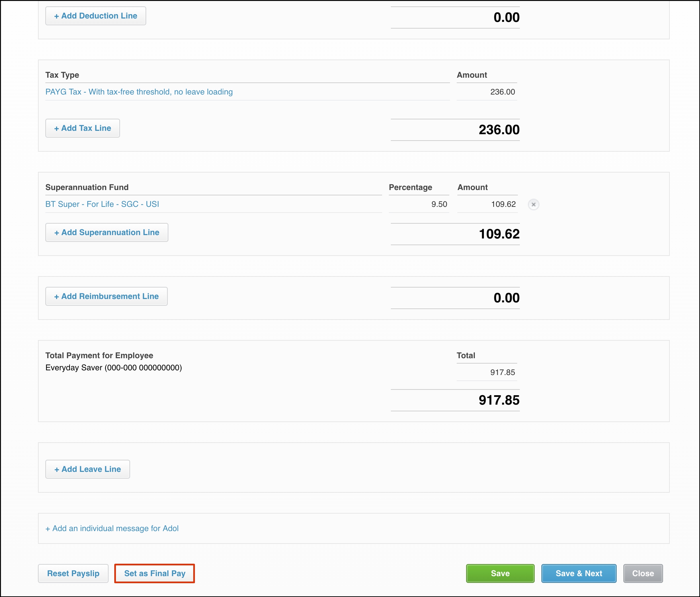Click the Tax Type column header
Image resolution: width=700 pixels, height=597 pixels.
[62, 75]
